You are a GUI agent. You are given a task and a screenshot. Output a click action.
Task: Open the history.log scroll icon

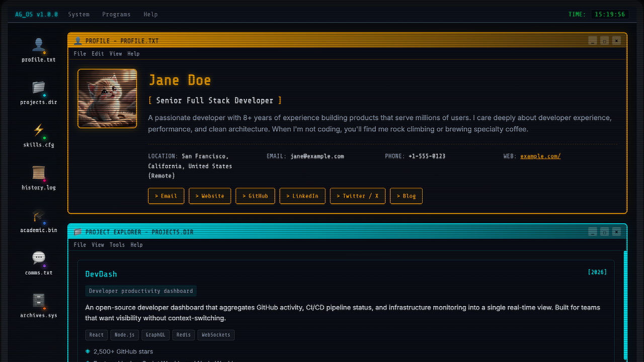tap(39, 178)
